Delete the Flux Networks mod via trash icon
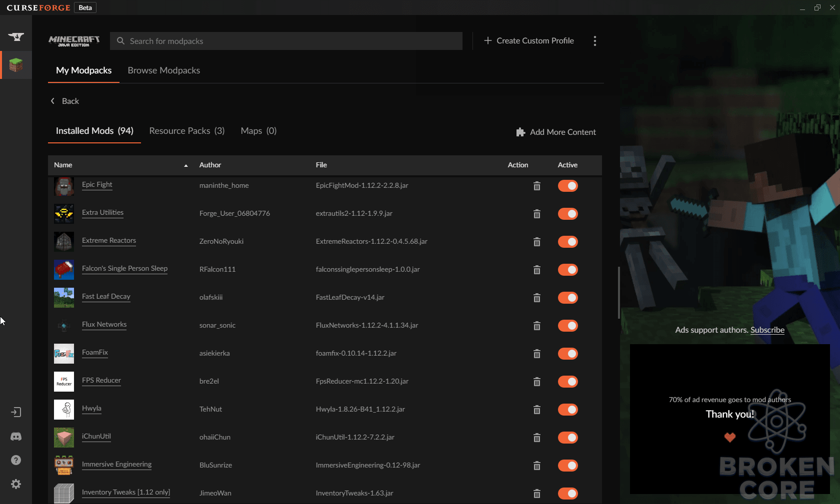 pos(537,326)
